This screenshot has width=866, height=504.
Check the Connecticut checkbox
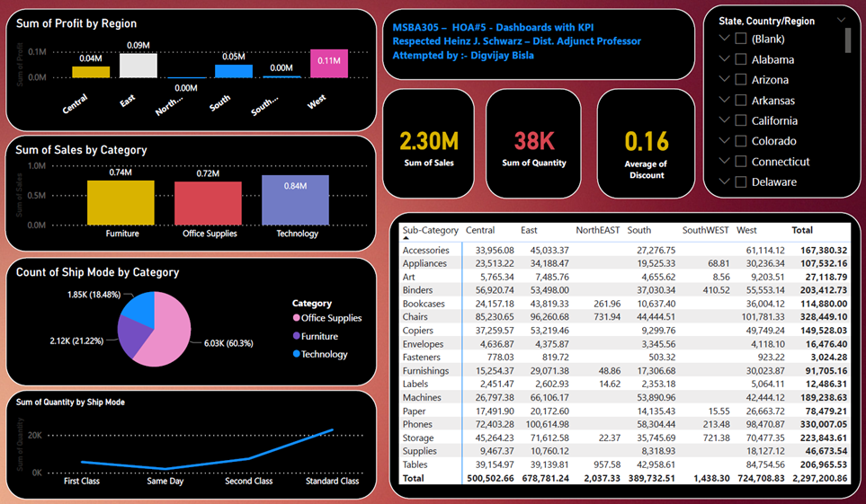coord(741,161)
